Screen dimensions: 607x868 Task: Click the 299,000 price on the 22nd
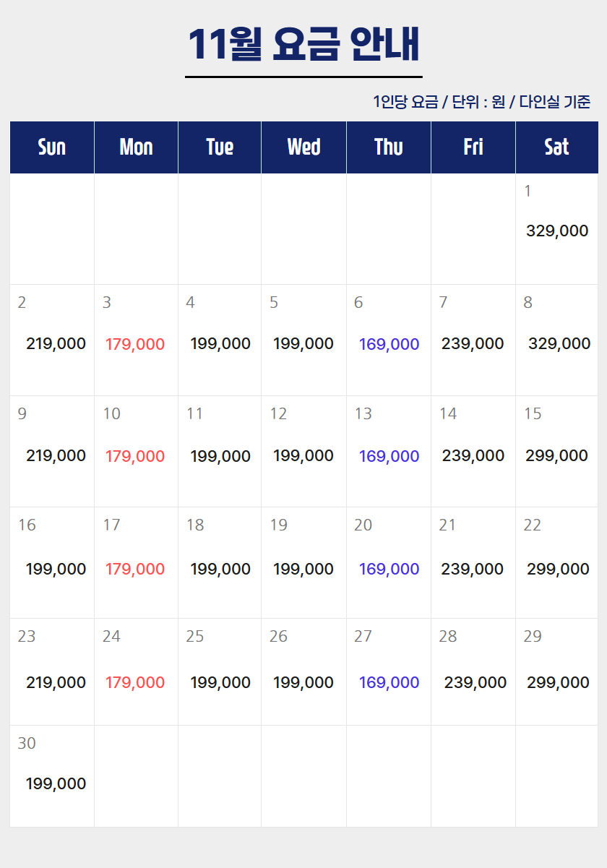(558, 570)
